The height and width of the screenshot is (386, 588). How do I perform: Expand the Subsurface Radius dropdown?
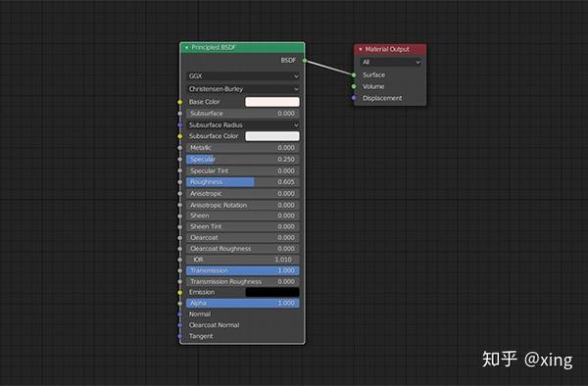coord(243,124)
